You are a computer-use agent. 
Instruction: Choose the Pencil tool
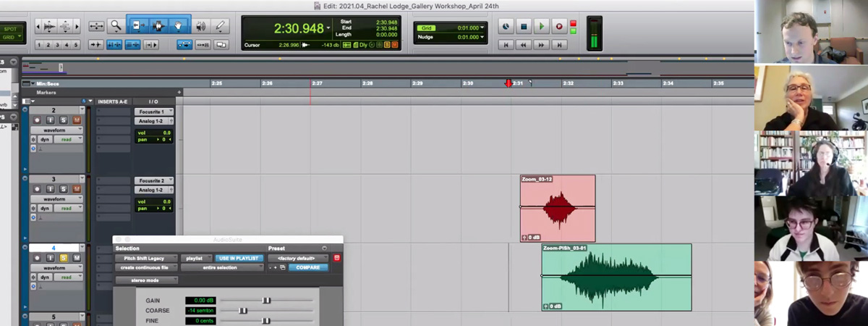[x=220, y=26]
